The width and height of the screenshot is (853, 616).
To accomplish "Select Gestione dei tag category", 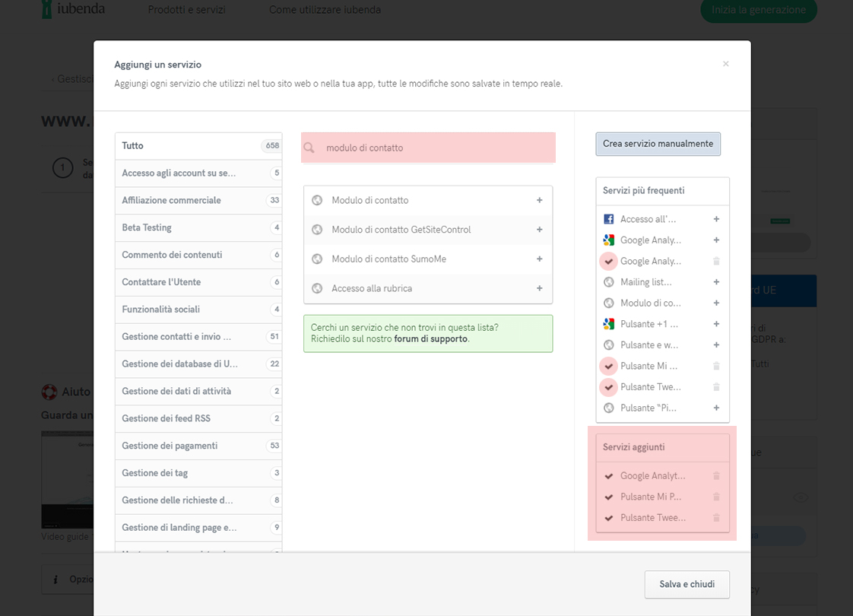I will click(x=198, y=472).
